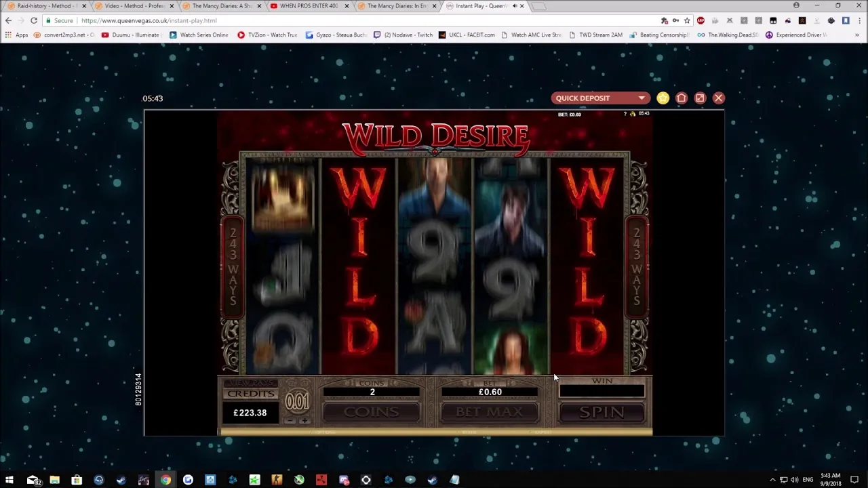Image resolution: width=868 pixels, height=488 pixels.
Task: Open the Mail app in taskbar
Action: [33, 480]
